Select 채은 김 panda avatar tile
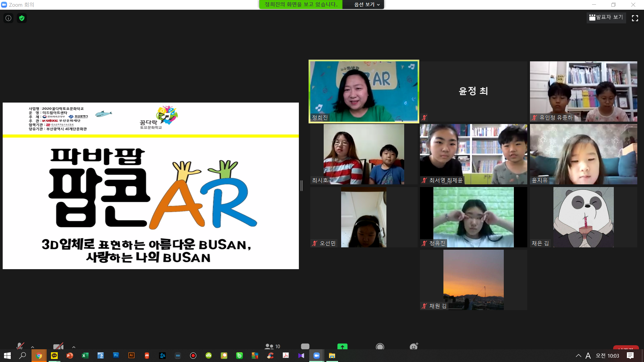The height and width of the screenshot is (362, 644). [x=584, y=217]
